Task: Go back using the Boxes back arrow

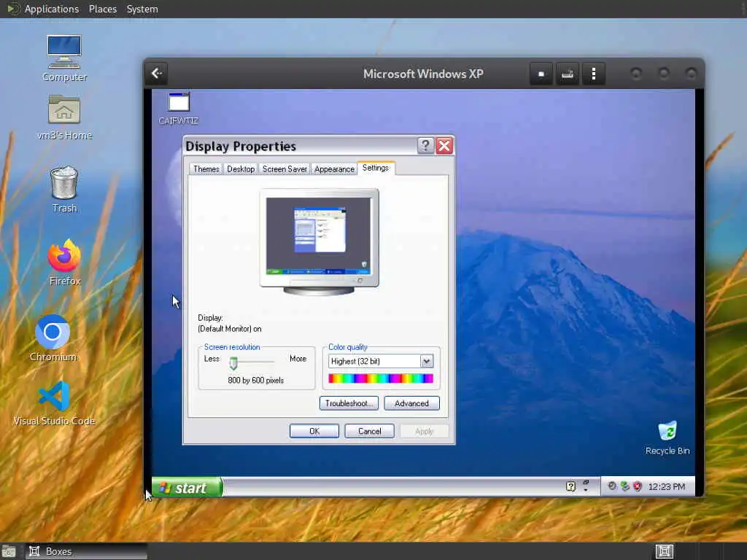Action: pyautogui.click(x=157, y=74)
